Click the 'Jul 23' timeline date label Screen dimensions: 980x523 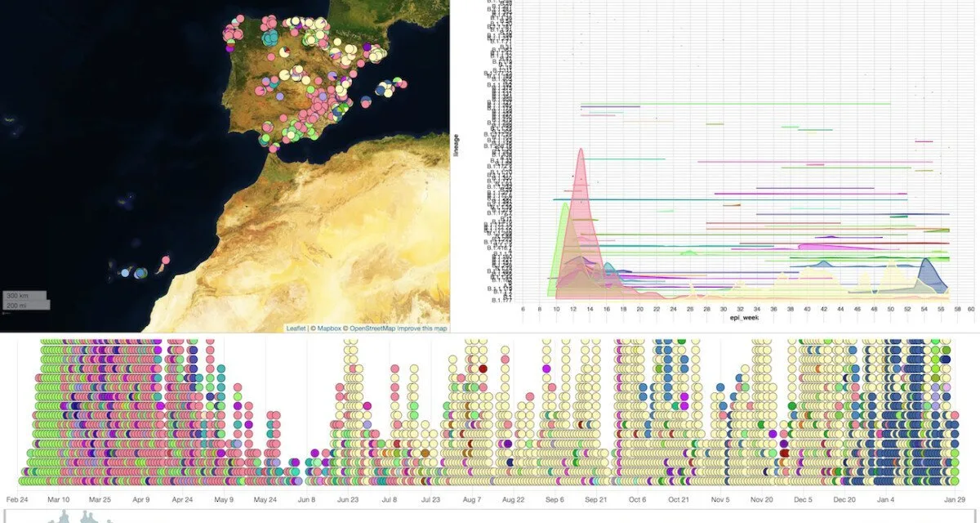pos(430,499)
